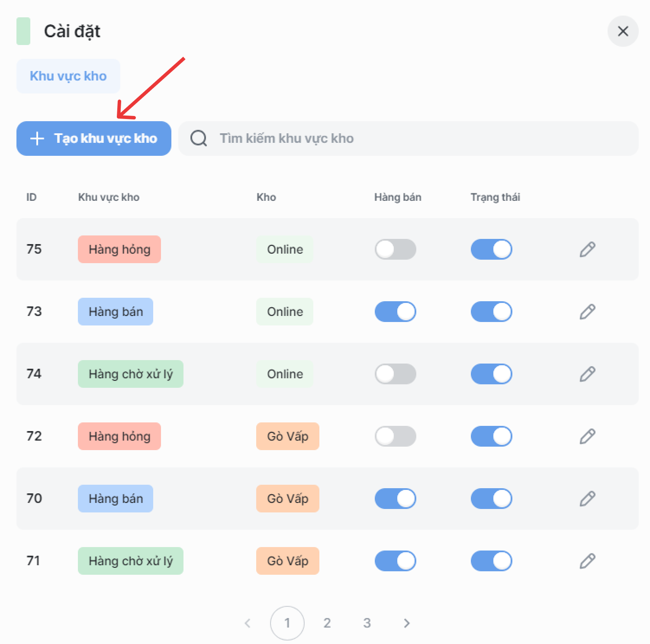This screenshot has width=650, height=644.
Task: Switch to page 2
Action: tap(327, 623)
